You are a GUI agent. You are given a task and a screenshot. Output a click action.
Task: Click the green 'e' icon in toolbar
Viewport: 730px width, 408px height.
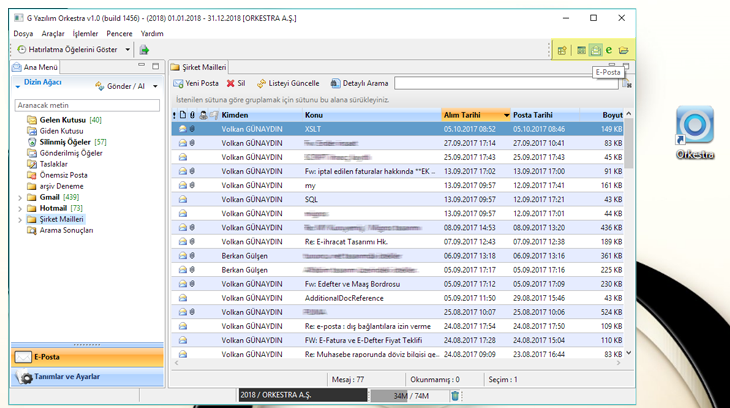pyautogui.click(x=609, y=50)
